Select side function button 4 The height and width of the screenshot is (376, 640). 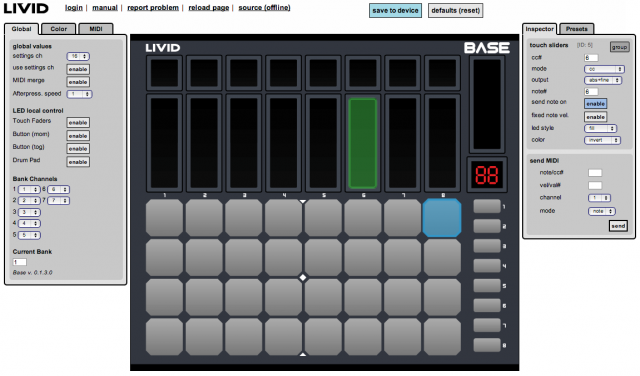coord(487,265)
